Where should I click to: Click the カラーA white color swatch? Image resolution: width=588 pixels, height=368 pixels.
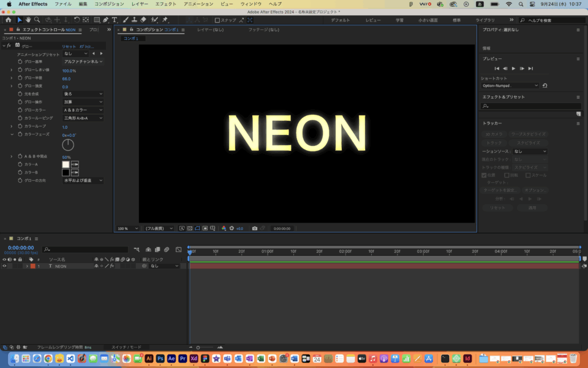coord(66,164)
